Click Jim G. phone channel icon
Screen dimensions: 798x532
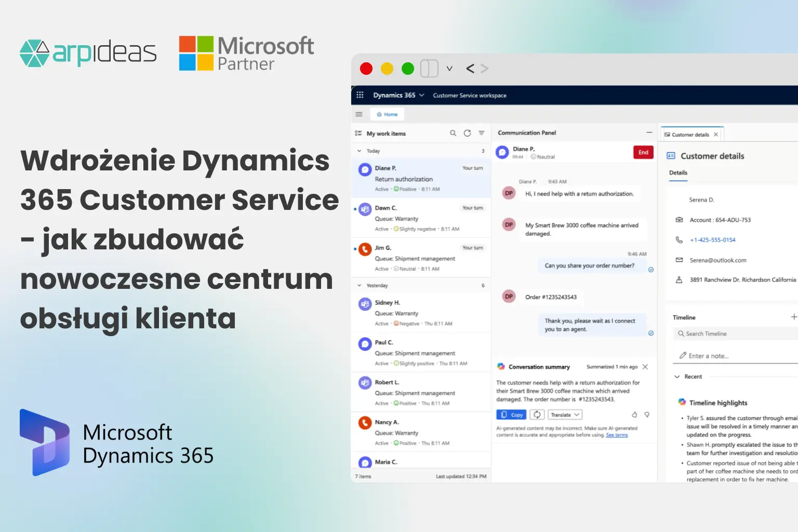(x=365, y=249)
